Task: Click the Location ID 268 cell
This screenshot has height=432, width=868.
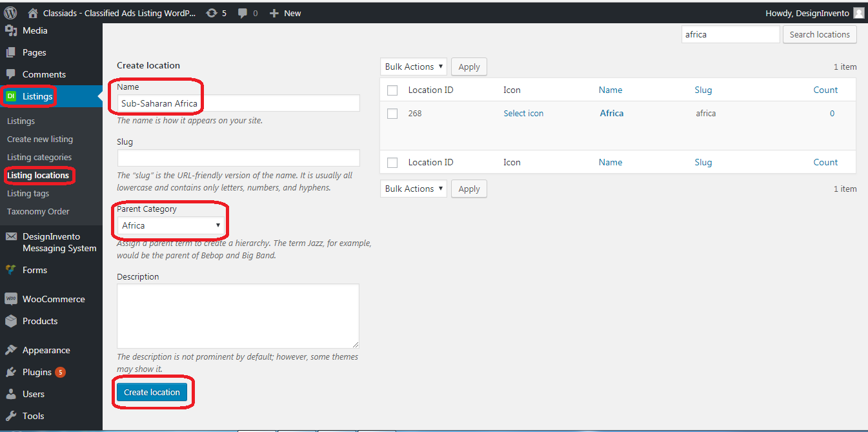Action: [415, 113]
